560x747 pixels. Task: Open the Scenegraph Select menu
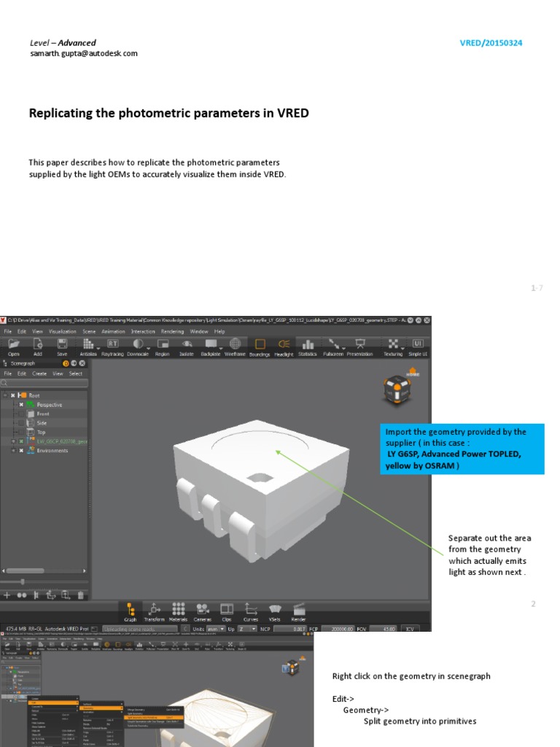coord(76,374)
